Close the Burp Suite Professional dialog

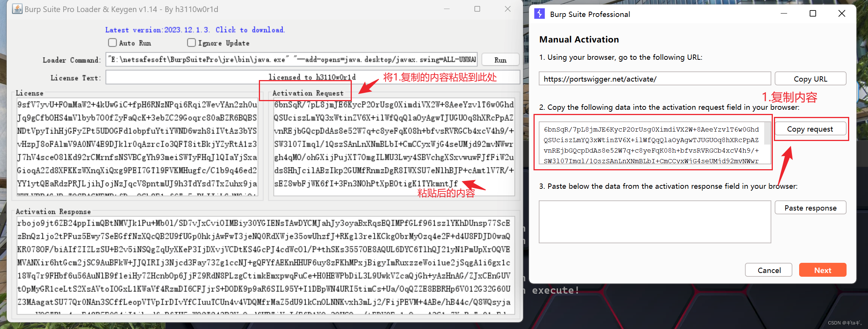[x=842, y=14]
